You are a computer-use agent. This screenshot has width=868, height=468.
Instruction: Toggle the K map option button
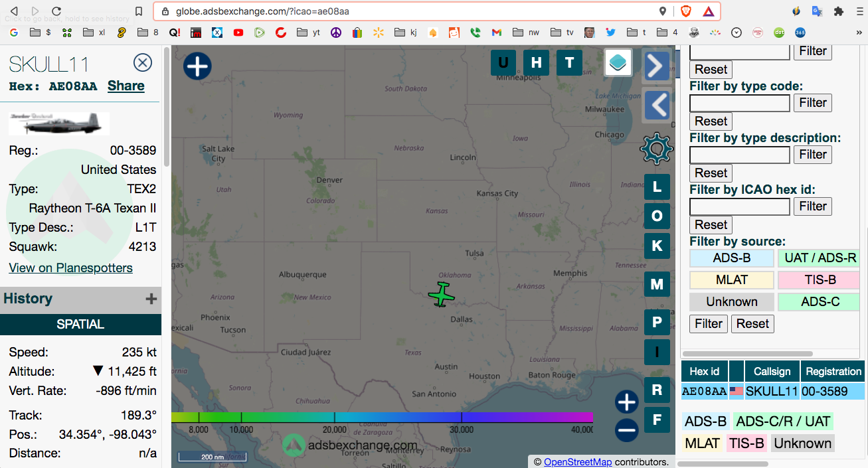click(x=657, y=246)
